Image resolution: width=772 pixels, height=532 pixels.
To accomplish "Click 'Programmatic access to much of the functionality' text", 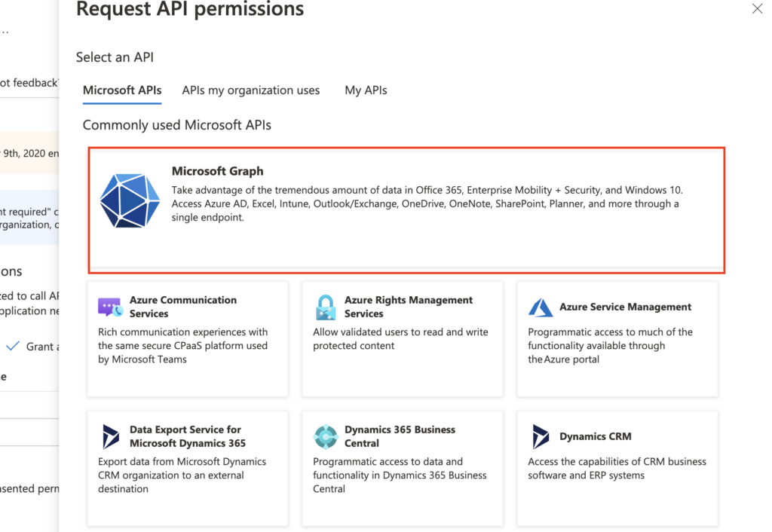I will click(610, 345).
